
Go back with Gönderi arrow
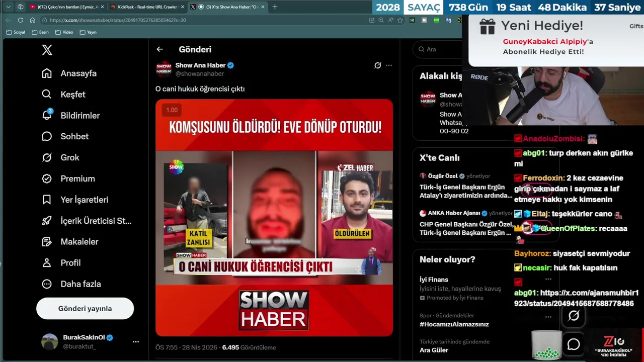click(x=159, y=49)
